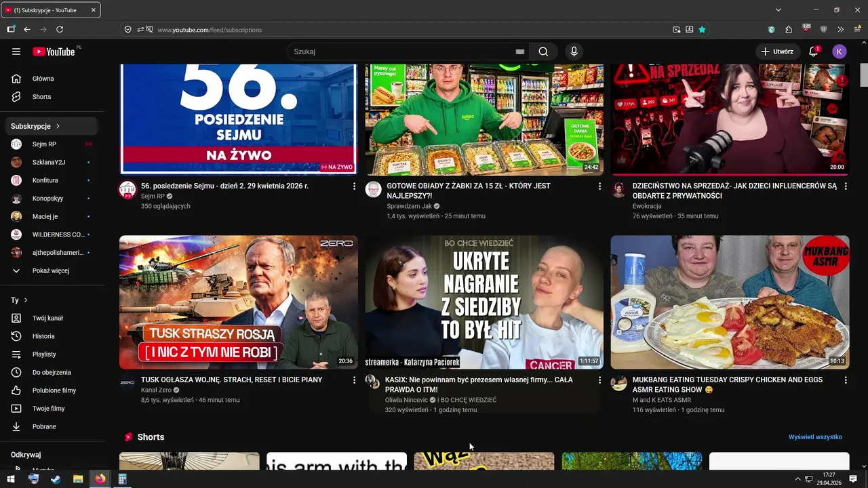Viewport: 868px width, 488px height.
Task: Open the account avatar menu
Action: tap(840, 52)
